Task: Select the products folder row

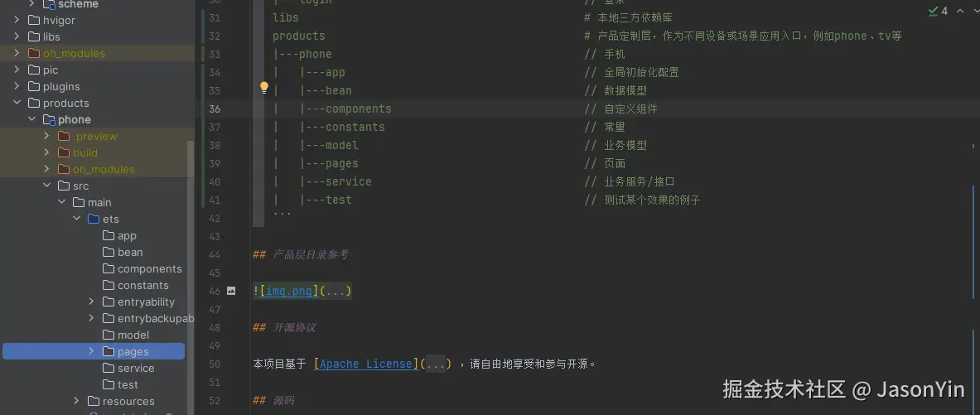Action: [65, 103]
